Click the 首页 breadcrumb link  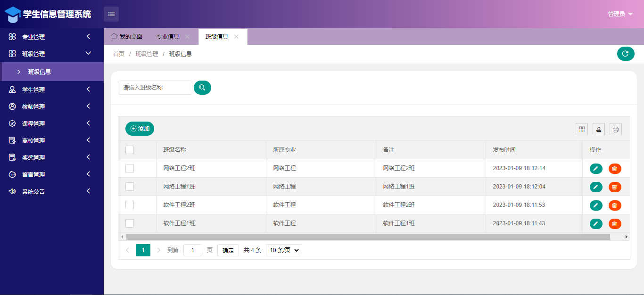pyautogui.click(x=119, y=54)
